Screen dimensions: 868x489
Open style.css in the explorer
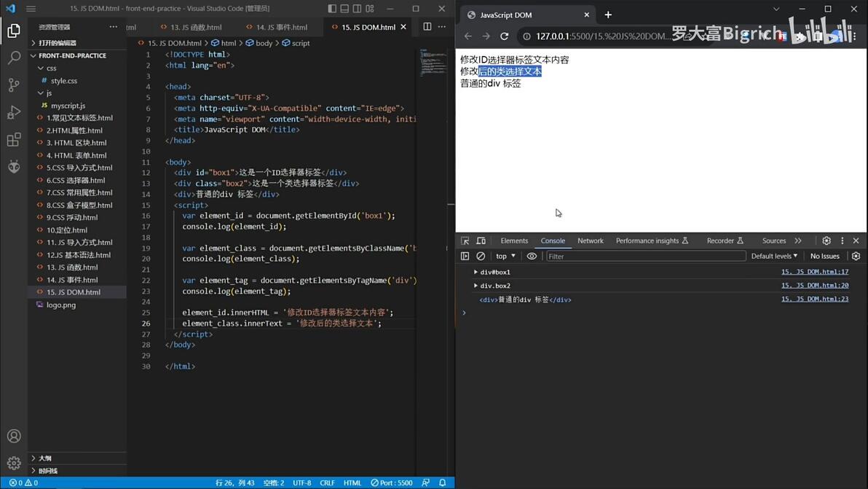click(64, 81)
